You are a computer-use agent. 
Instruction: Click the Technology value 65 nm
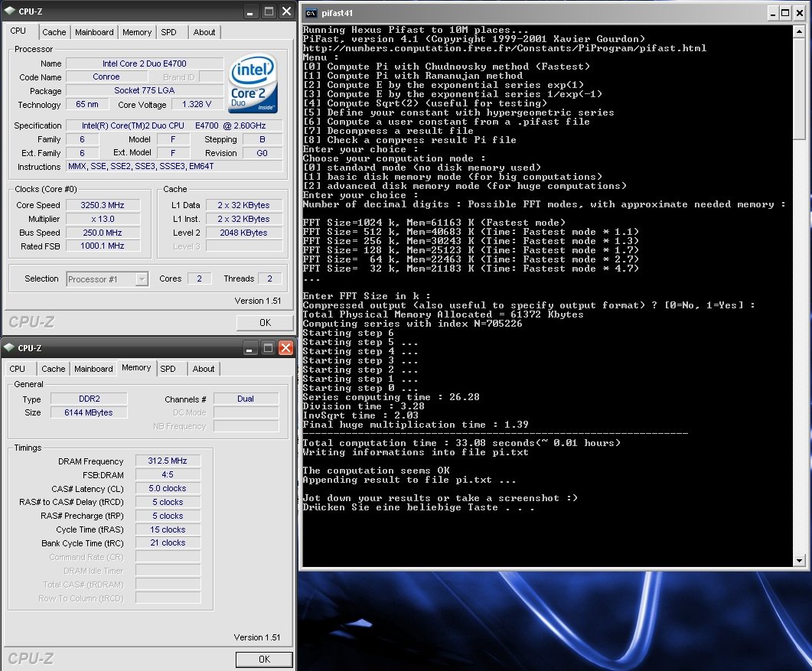pos(87,104)
